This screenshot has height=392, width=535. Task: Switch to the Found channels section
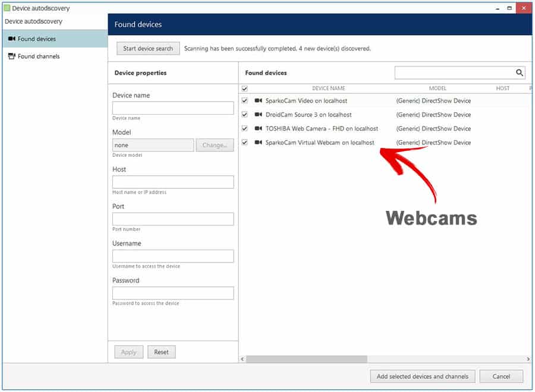coord(39,56)
